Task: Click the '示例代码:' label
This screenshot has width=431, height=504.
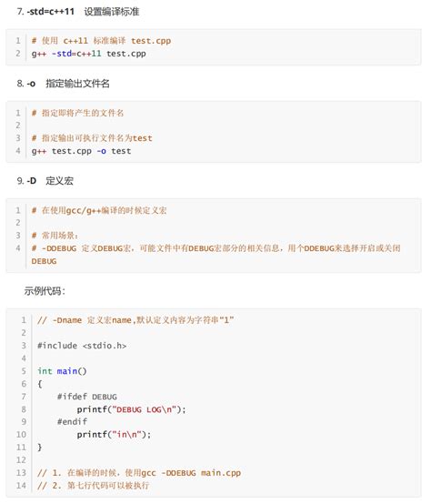Action: [45, 291]
